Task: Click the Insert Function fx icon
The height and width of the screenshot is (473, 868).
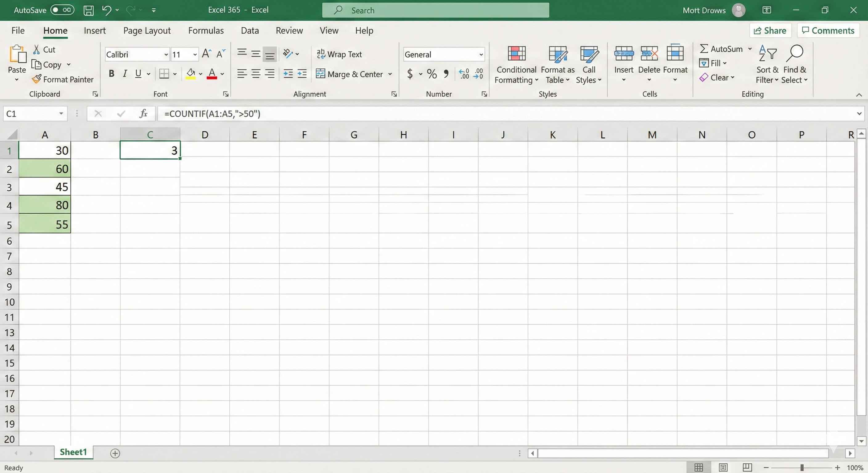Action: pos(143,113)
